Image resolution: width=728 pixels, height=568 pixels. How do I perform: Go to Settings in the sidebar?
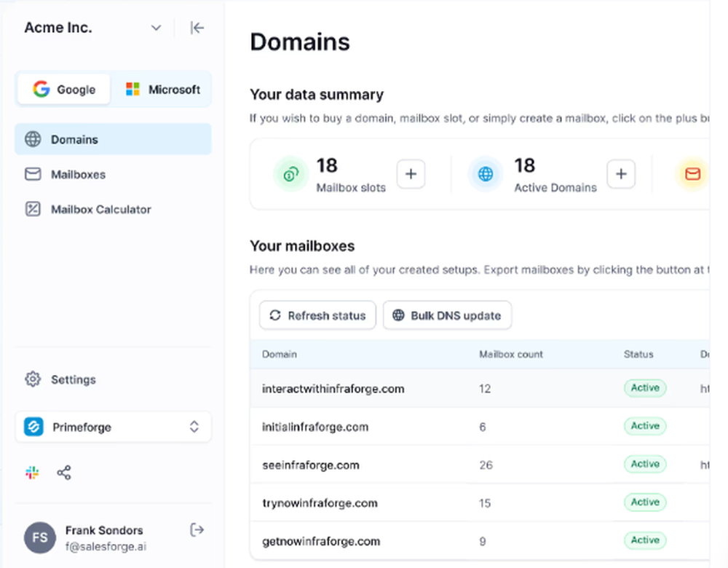[73, 379]
